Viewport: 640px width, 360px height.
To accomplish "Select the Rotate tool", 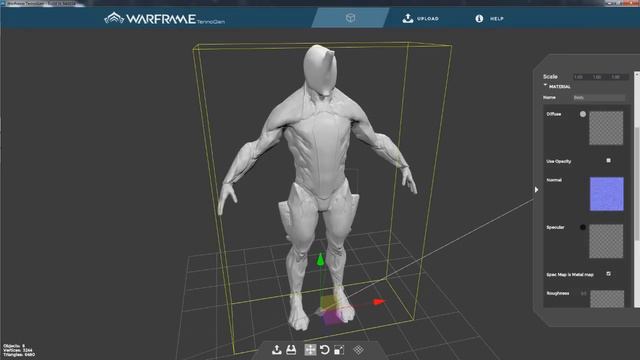I will tap(325, 350).
